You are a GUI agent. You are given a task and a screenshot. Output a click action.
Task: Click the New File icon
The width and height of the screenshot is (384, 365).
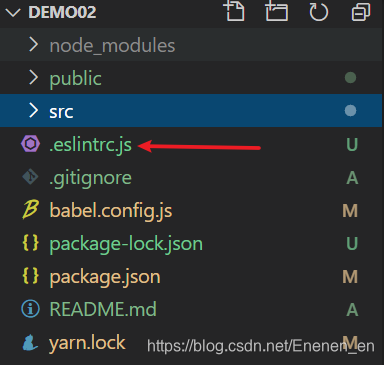click(x=234, y=11)
